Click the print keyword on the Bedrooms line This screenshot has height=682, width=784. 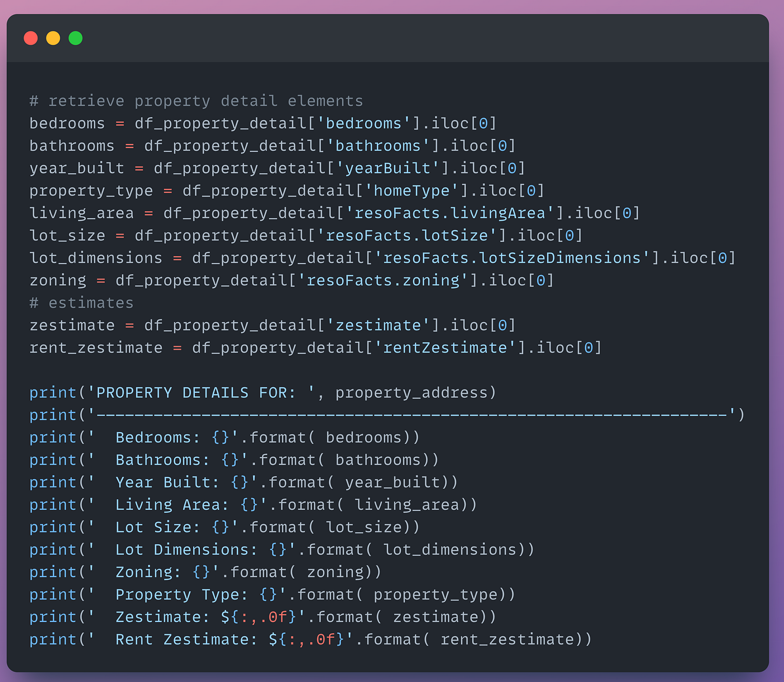pyautogui.click(x=53, y=437)
